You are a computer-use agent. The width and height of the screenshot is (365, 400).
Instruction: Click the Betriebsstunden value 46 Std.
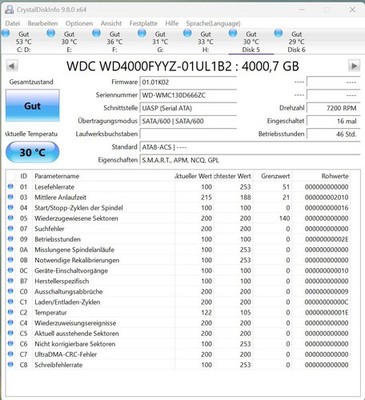[333, 134]
